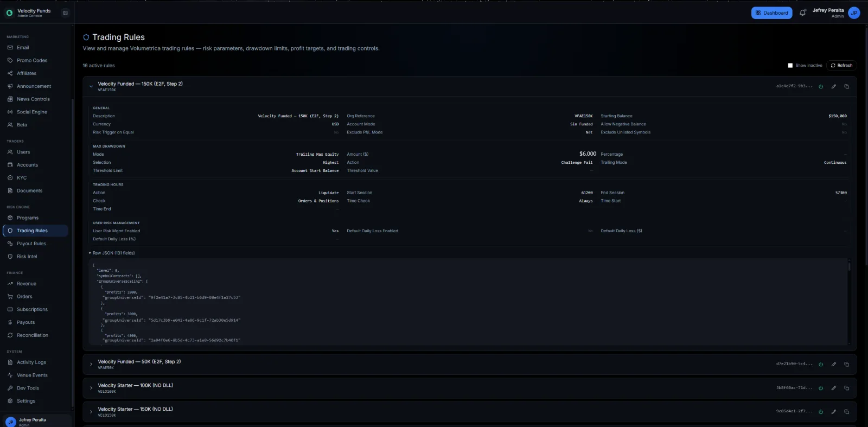
Task: Go to Payout Rules page
Action: [x=35, y=244]
